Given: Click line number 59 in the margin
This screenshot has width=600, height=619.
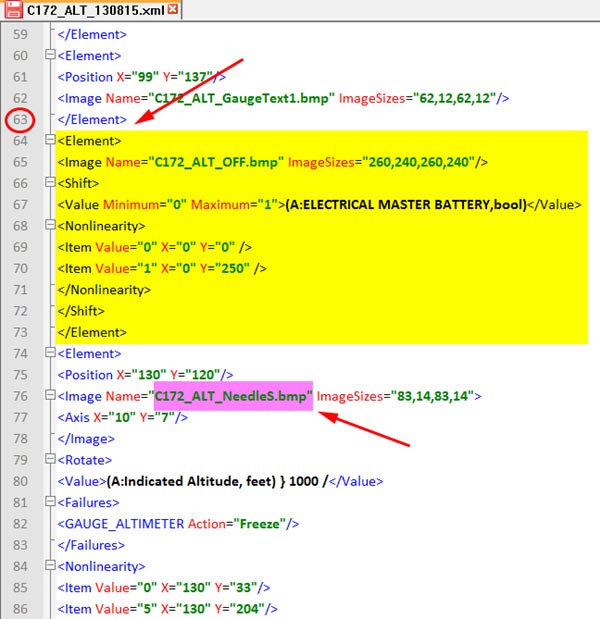Looking at the screenshot, I should click(20, 35).
